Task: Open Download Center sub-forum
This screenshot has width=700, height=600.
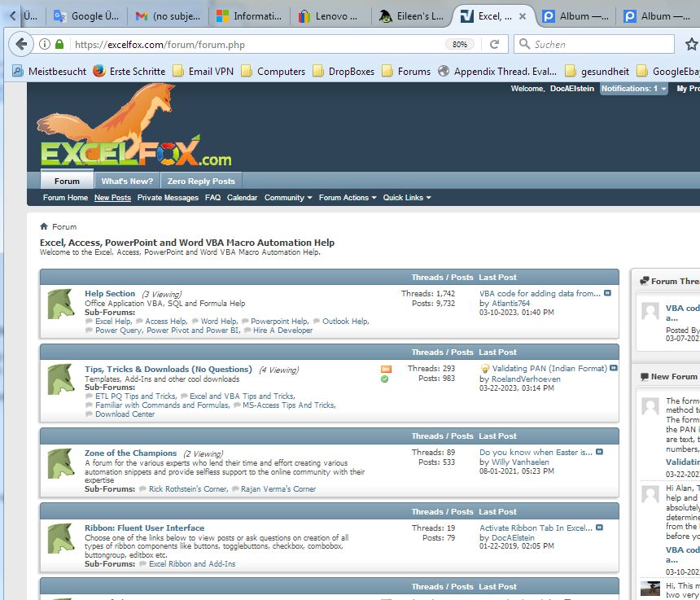Action: [x=125, y=414]
